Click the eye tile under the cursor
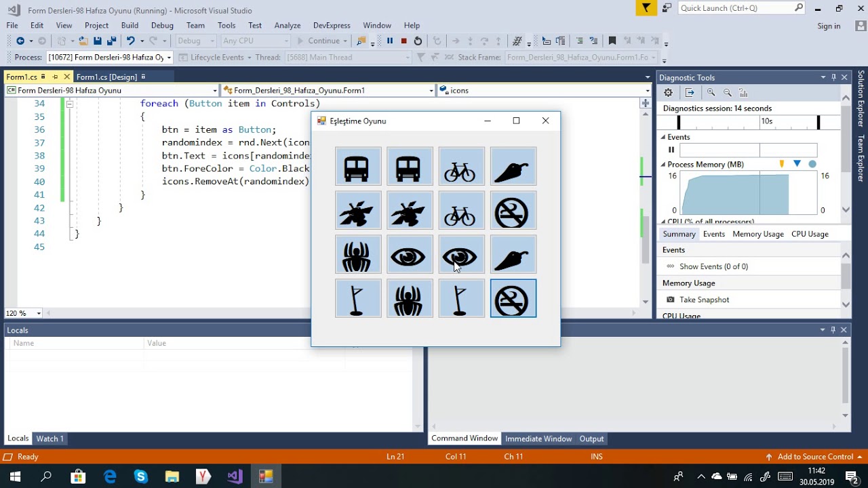The height and width of the screenshot is (488, 868). (461, 255)
